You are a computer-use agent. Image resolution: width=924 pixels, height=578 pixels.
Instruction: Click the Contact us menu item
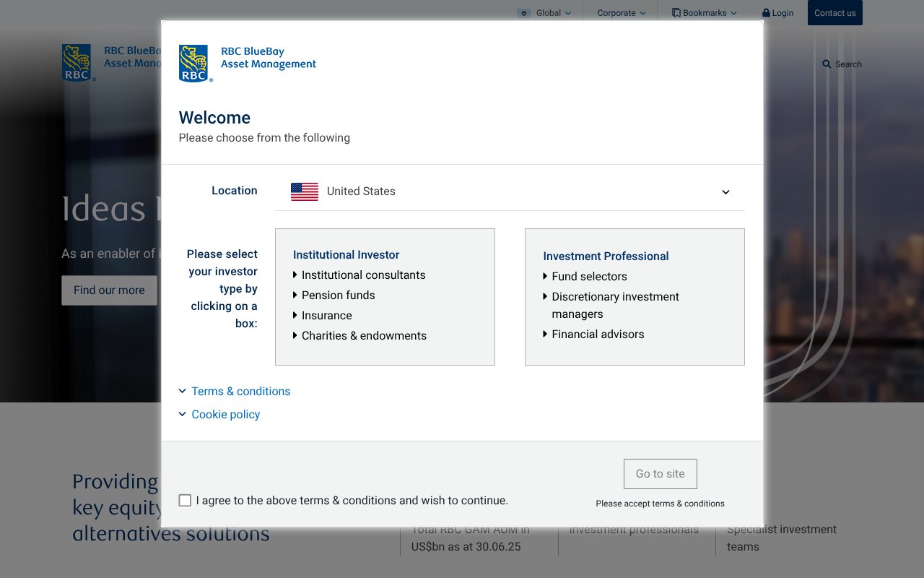pos(834,12)
